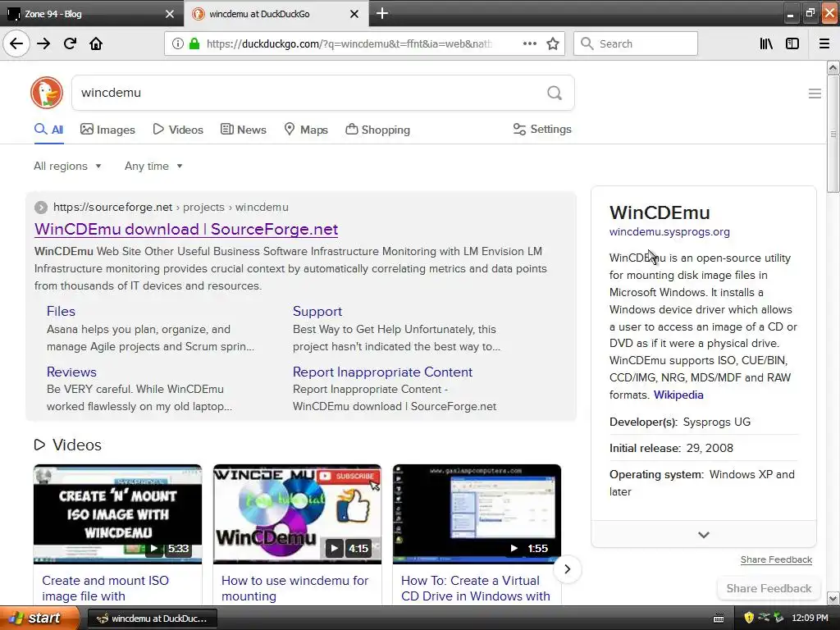Toggle the sidebar view icon
Image resolution: width=840 pixels, height=630 pixels.
(x=792, y=43)
